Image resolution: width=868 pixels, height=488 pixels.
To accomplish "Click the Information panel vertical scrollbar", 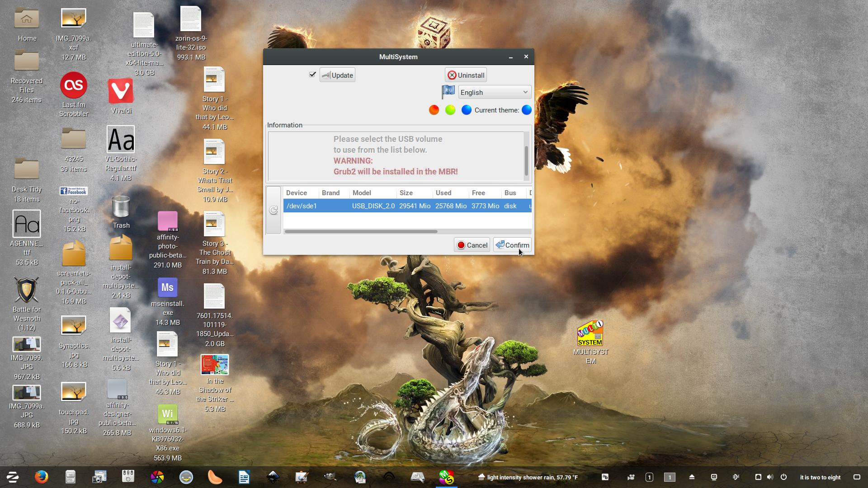I will (x=526, y=160).
